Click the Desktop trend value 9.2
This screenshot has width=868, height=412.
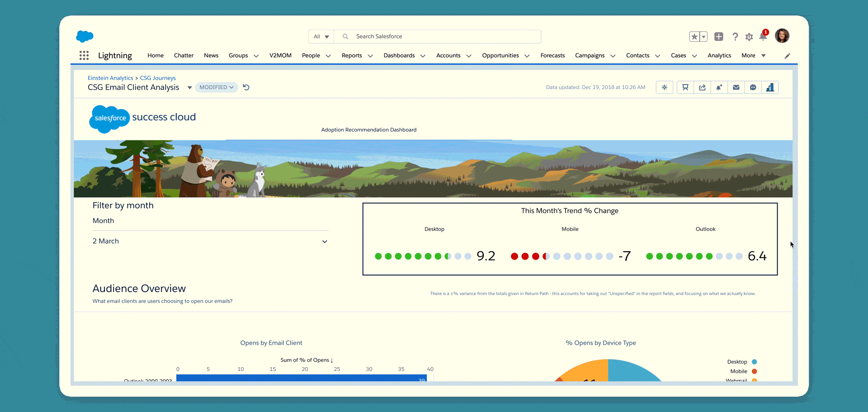click(x=486, y=256)
